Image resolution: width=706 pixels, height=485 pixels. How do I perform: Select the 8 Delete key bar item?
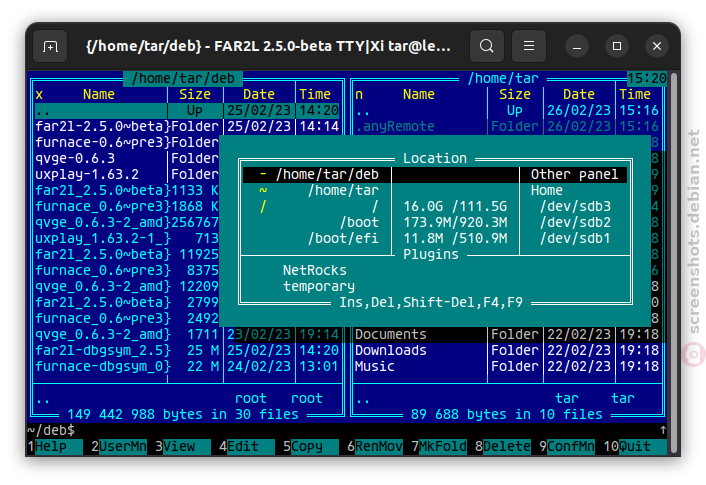(x=502, y=446)
